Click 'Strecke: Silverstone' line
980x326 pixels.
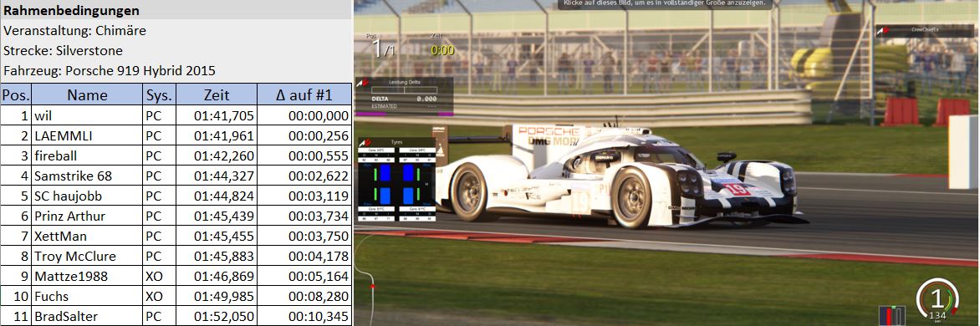point(63,51)
